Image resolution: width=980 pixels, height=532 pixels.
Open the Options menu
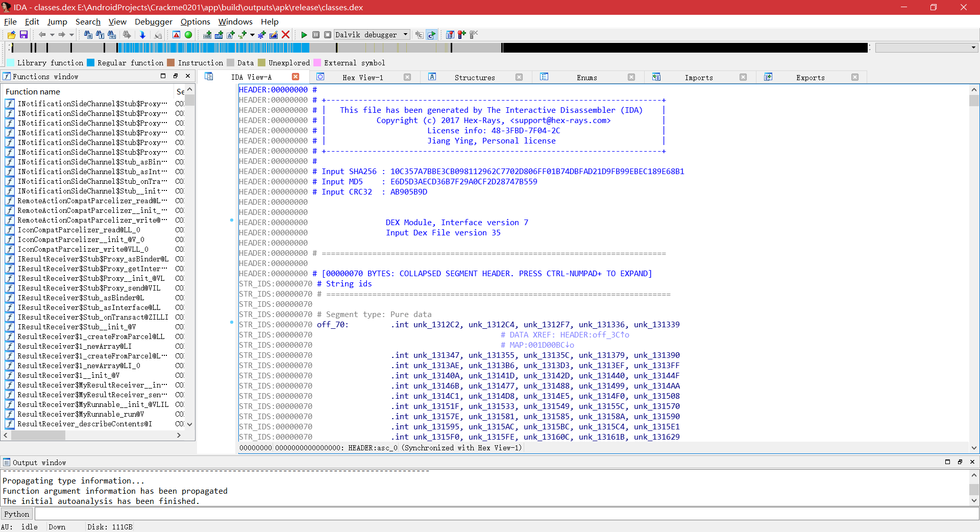(195, 21)
